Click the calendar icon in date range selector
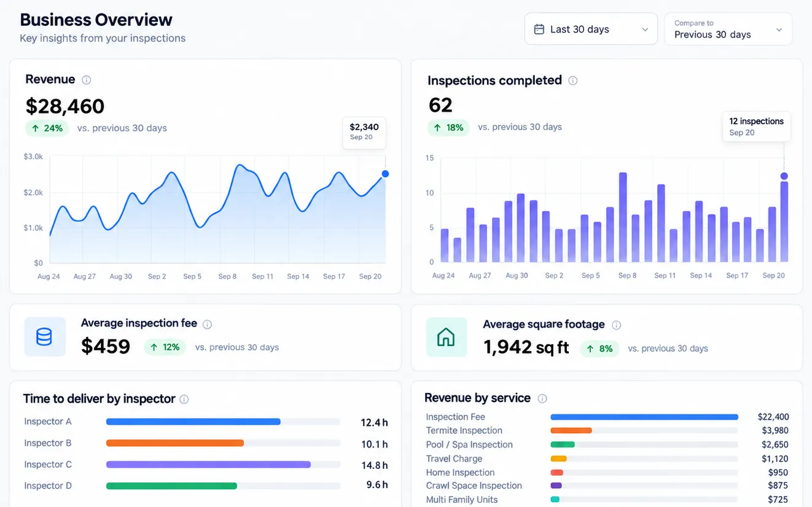The image size is (812, 507). click(x=539, y=29)
